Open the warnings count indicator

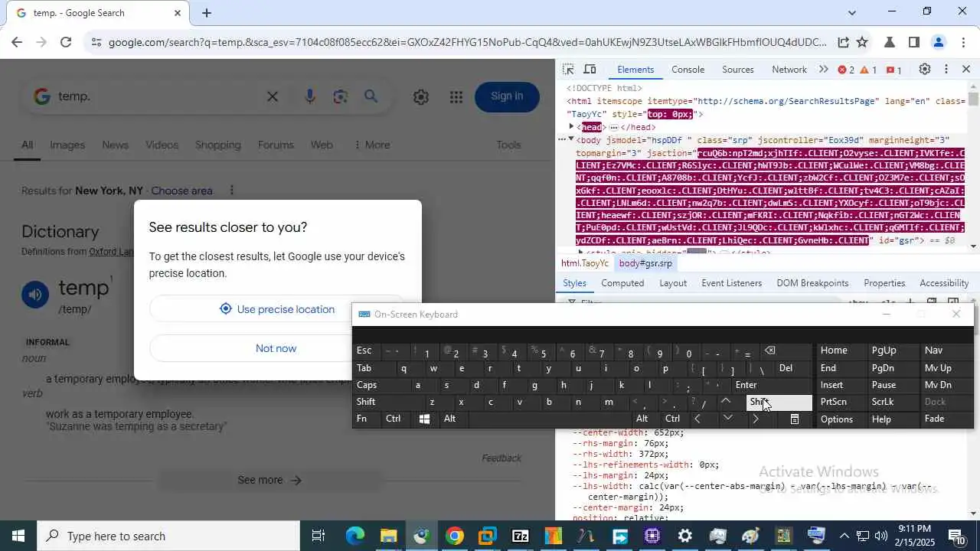(868, 70)
